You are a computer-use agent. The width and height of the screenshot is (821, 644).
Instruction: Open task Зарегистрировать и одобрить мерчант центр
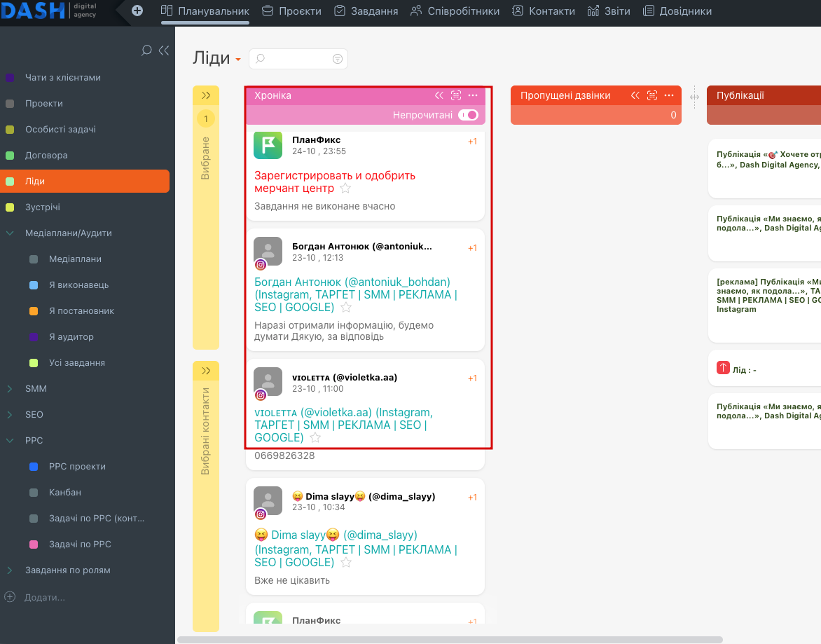pyautogui.click(x=335, y=181)
